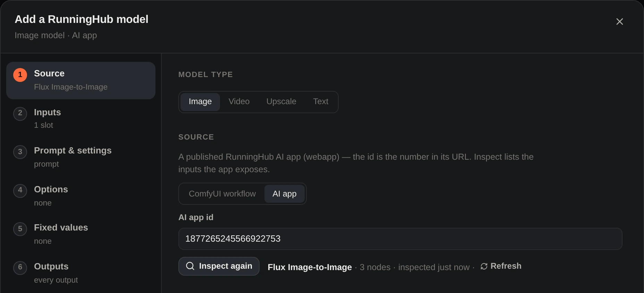Click the 'none' text under Fixed values
Screen dimensions: 644x293
pyautogui.click(x=43, y=241)
